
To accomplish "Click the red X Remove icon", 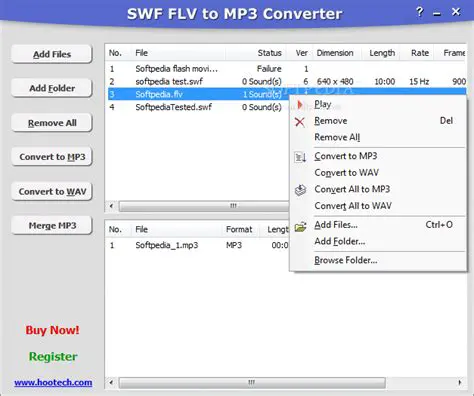I will point(300,122).
